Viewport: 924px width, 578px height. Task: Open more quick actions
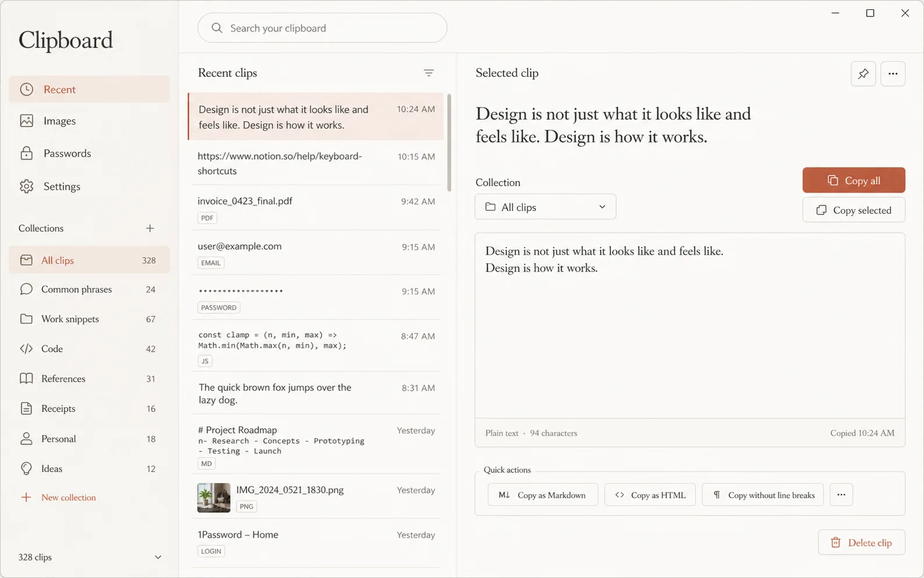(x=841, y=495)
